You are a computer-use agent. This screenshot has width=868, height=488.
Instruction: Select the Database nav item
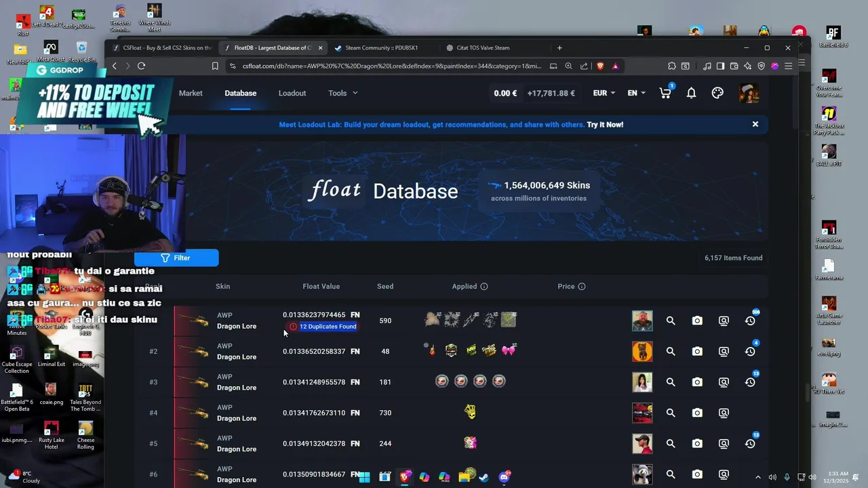click(241, 93)
